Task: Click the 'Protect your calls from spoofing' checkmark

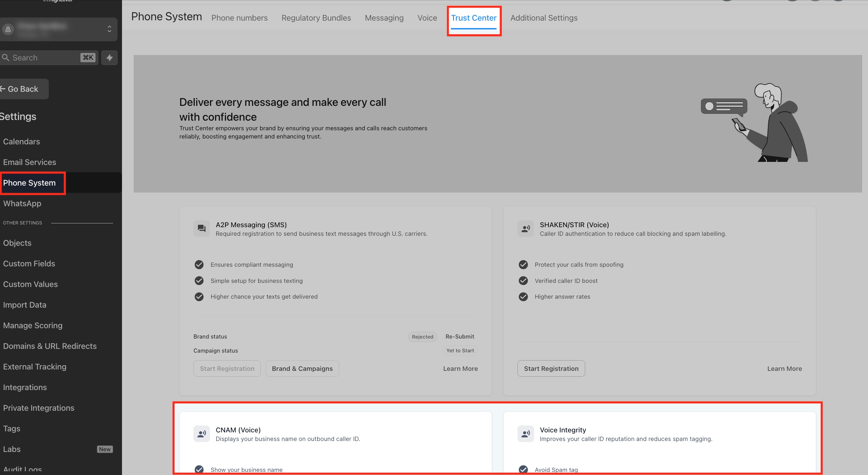Action: tap(523, 264)
